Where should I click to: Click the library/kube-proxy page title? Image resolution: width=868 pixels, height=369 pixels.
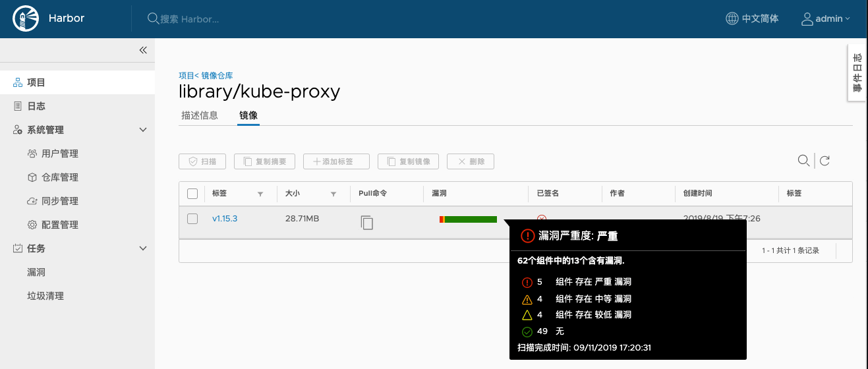coord(260,92)
